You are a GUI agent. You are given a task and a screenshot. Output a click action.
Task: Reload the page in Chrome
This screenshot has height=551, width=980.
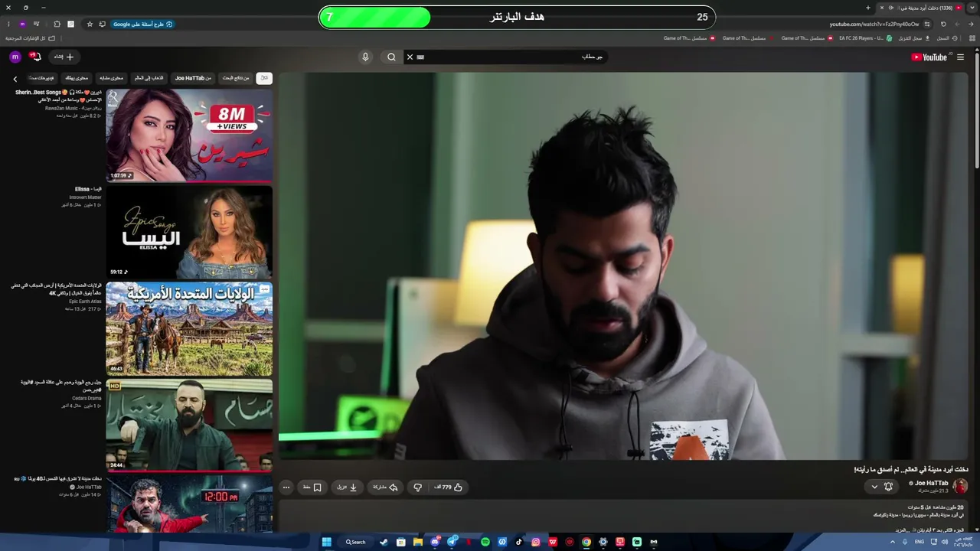tap(943, 24)
